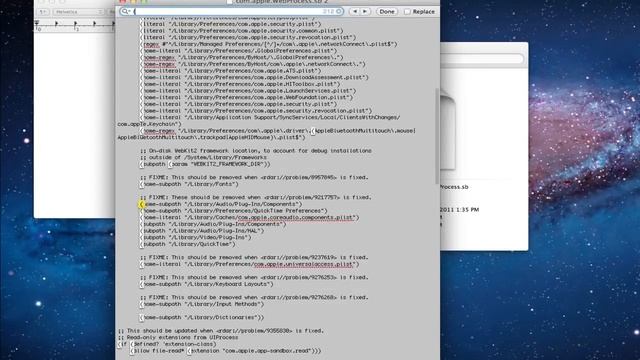Click the 'com.apple.DownloadAssessment.plist' line
This screenshot has width=640, height=360.
point(254,77)
